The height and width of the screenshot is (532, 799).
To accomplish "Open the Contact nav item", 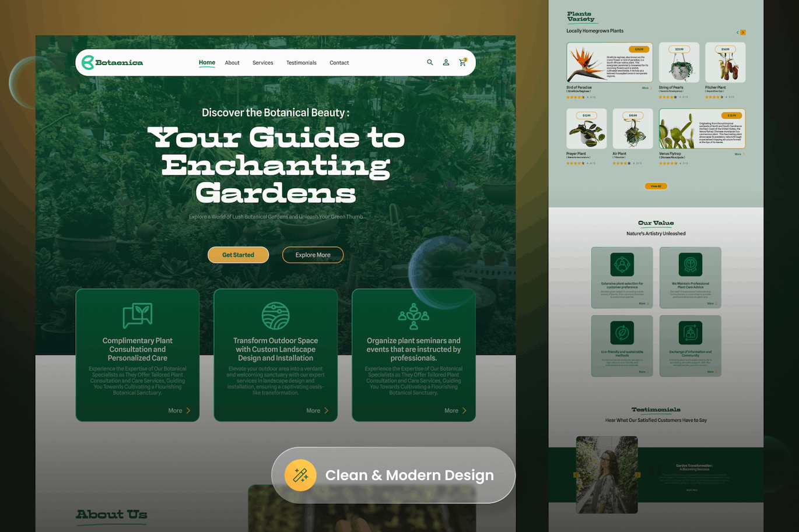I will tap(339, 63).
